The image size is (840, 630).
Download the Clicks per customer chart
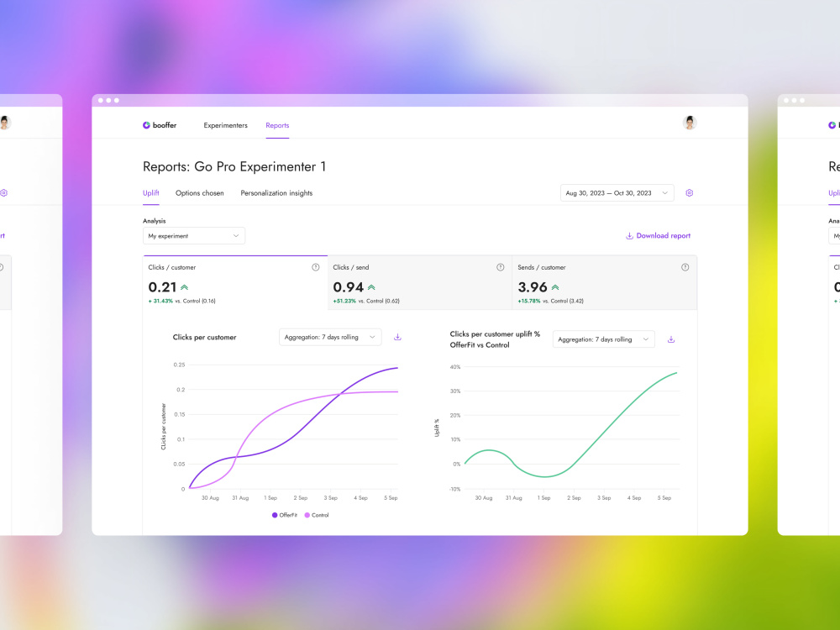pos(397,337)
